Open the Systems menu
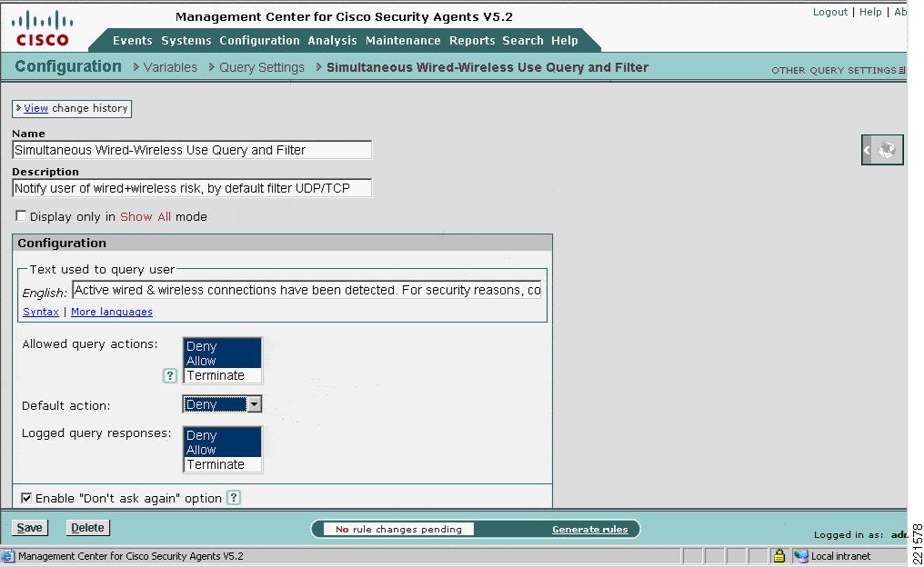The image size is (924, 567). coord(186,41)
